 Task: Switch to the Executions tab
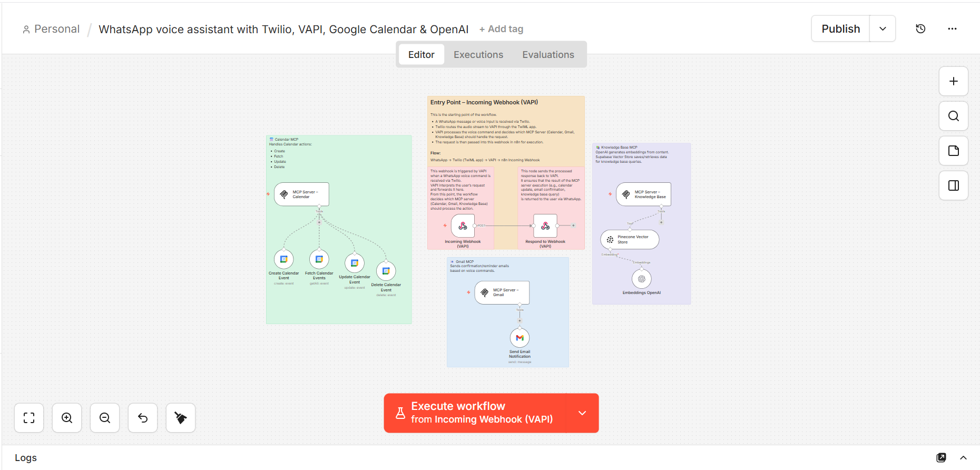click(x=478, y=55)
